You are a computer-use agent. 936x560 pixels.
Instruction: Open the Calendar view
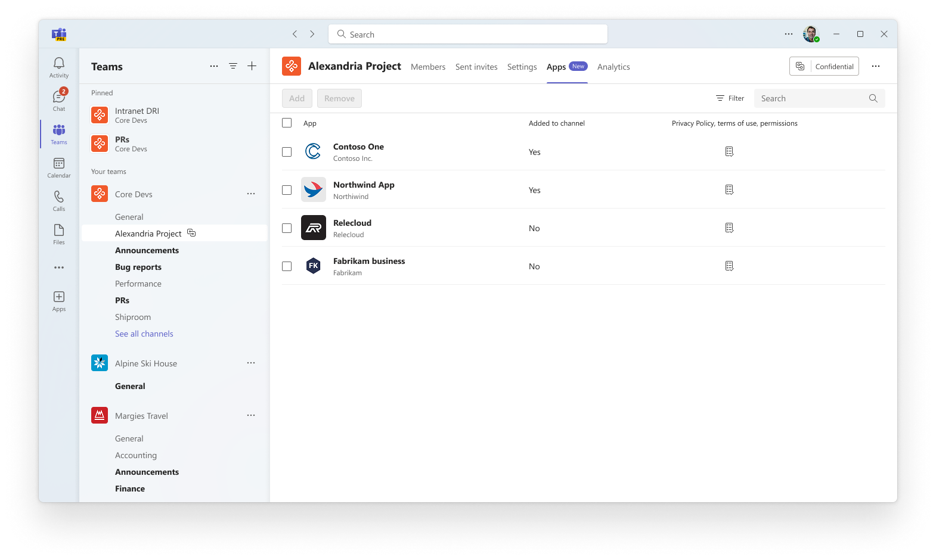click(x=59, y=167)
